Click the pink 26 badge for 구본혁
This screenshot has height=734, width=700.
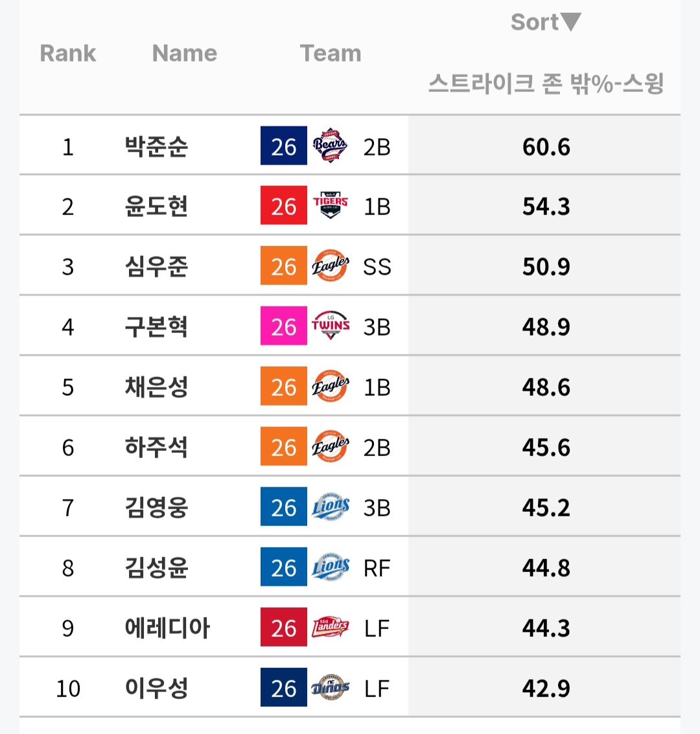pyautogui.click(x=283, y=327)
